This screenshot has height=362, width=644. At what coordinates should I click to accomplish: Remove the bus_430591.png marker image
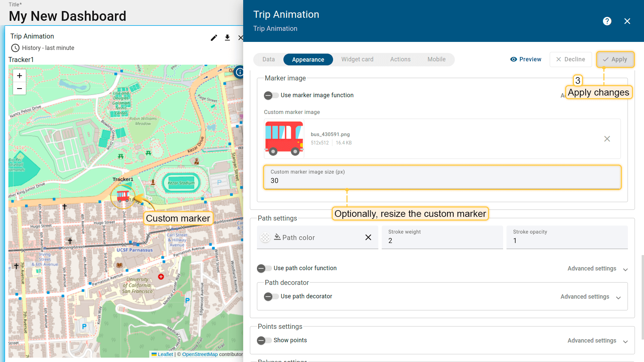(607, 139)
